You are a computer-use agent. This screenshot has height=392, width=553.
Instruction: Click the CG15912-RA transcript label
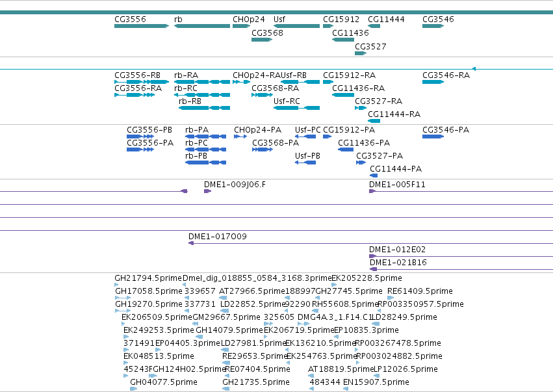pos(350,75)
